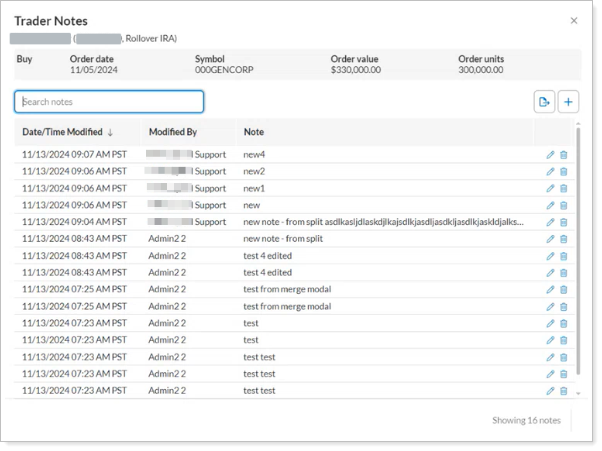The height and width of the screenshot is (451, 602).
Task: Close the Trader Notes dialog
Action: (573, 20)
